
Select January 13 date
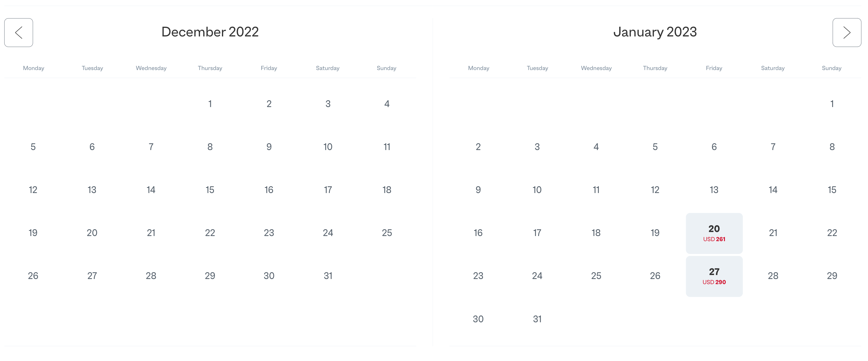[x=714, y=190]
